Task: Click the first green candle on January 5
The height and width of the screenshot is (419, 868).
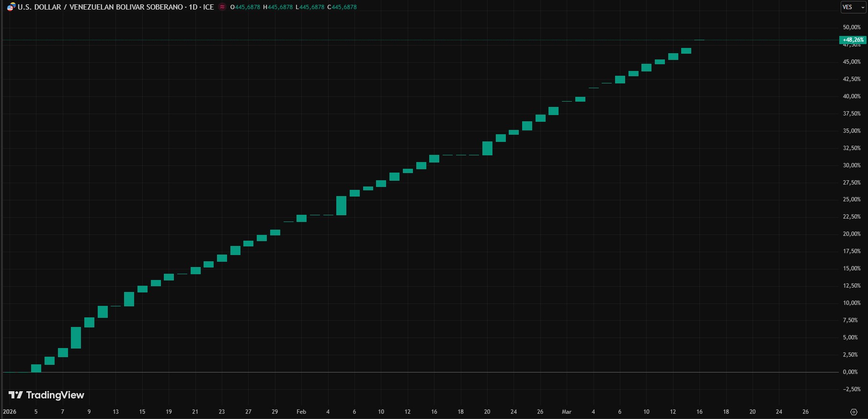Action: click(36, 368)
